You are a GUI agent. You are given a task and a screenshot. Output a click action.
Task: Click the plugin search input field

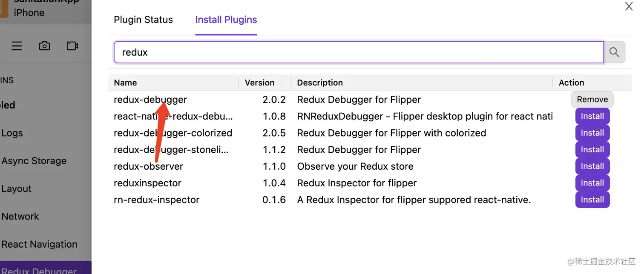pyautogui.click(x=358, y=52)
